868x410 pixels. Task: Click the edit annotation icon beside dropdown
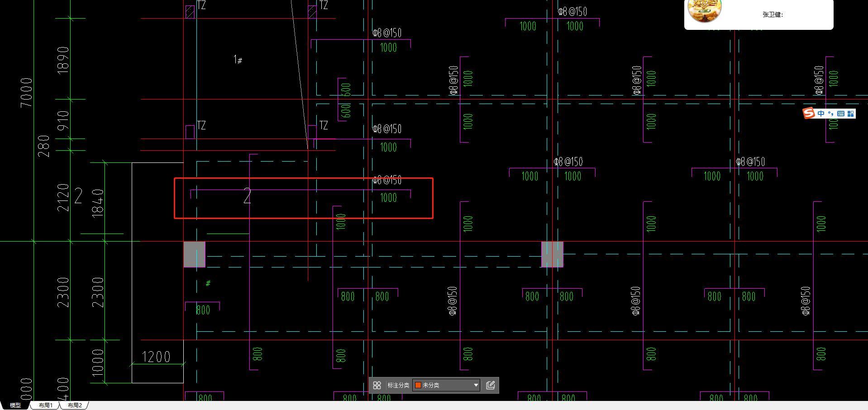tap(490, 385)
